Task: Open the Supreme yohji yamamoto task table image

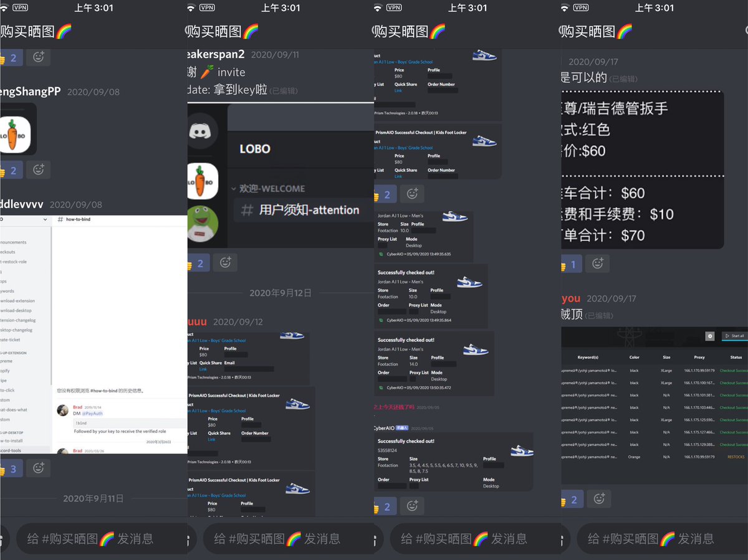Action: coord(654,406)
